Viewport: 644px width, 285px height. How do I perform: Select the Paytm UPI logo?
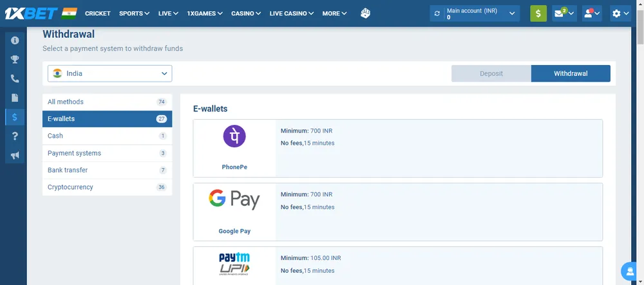tap(234, 264)
